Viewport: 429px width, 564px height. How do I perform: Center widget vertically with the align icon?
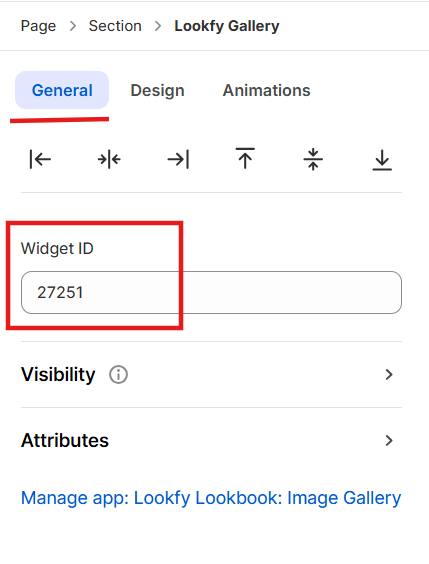pos(313,159)
